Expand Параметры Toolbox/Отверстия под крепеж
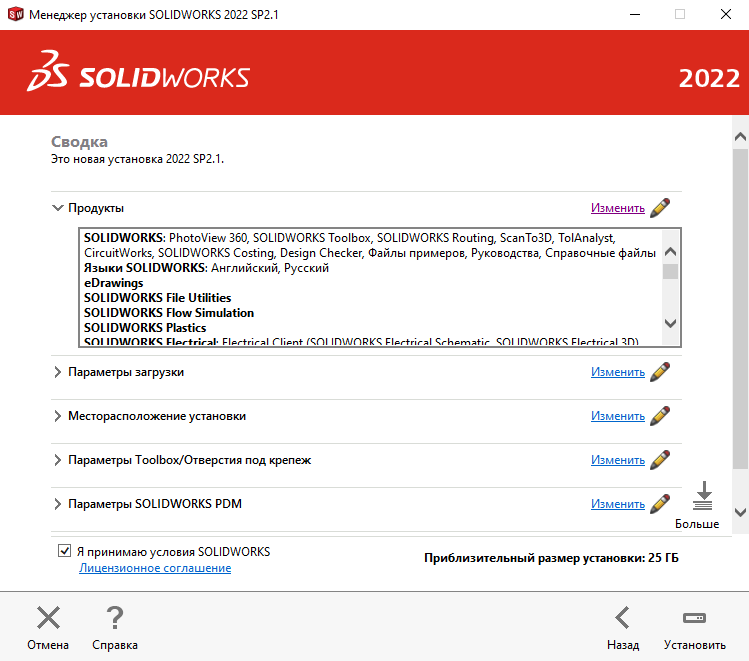Image resolution: width=749 pixels, height=661 pixels. 57,459
